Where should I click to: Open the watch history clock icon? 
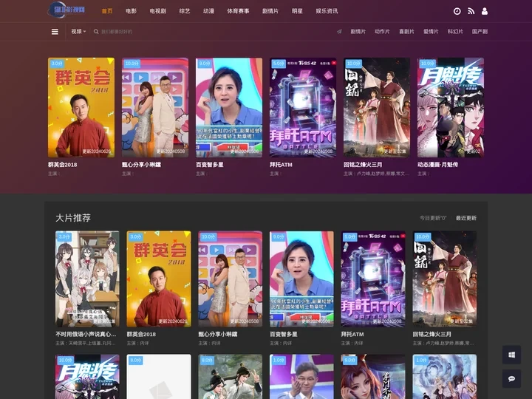click(x=457, y=11)
